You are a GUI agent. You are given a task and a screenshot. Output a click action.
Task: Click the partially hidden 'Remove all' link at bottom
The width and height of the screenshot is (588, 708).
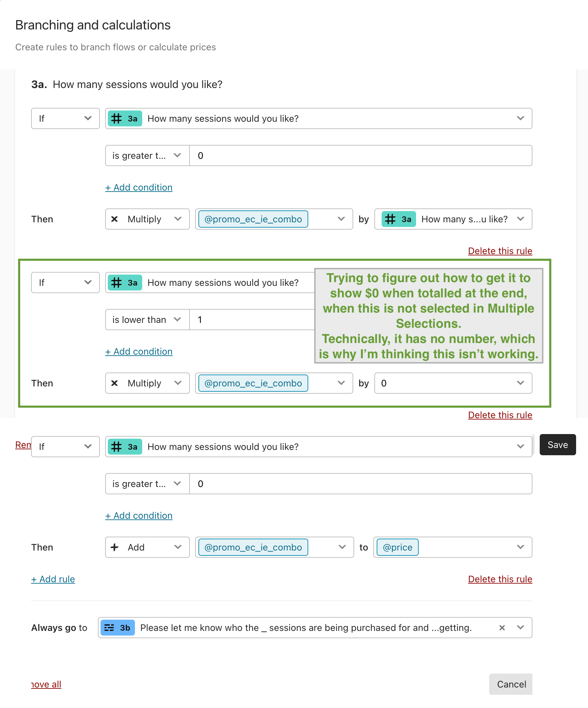46,685
